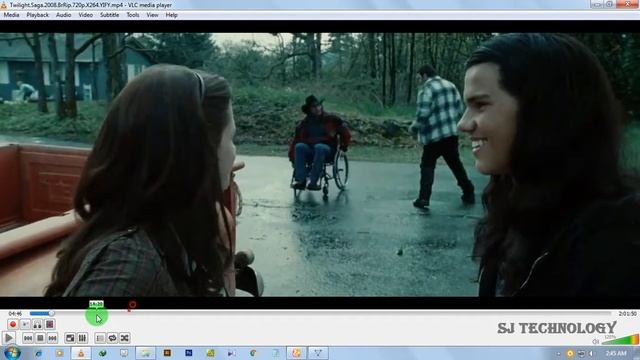
Task: Toggle fullscreen video button
Action: (x=70, y=338)
